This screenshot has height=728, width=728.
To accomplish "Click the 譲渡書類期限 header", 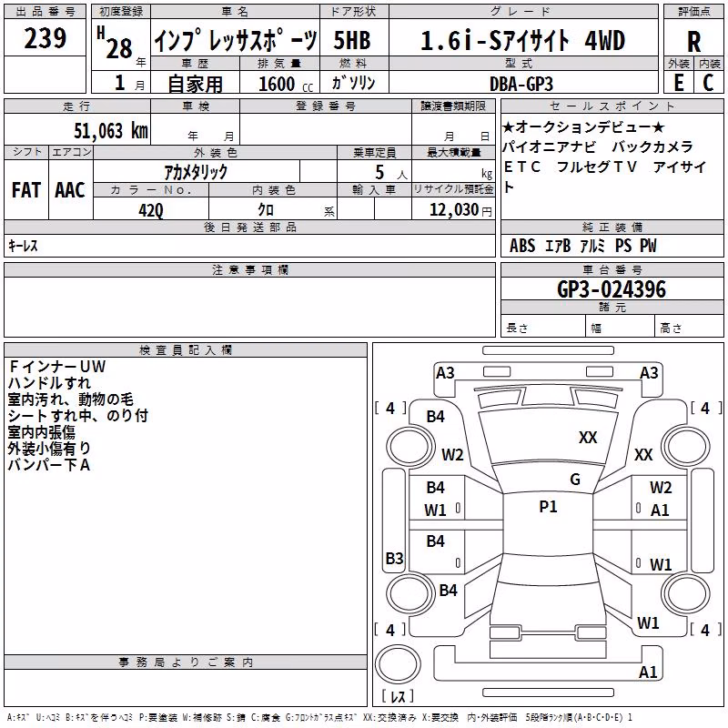I will coord(453,106).
